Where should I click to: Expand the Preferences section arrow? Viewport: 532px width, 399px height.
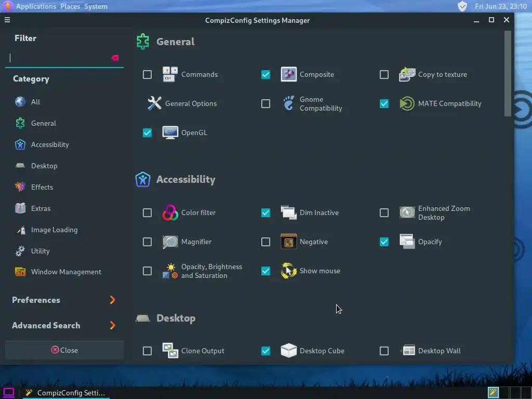point(113,300)
